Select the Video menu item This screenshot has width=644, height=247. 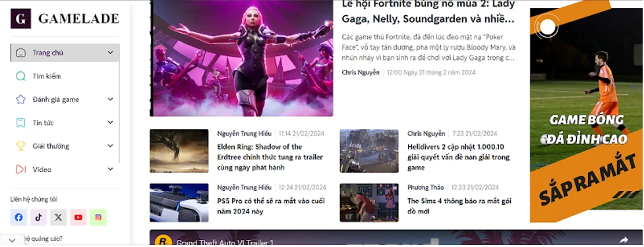[x=65, y=169]
